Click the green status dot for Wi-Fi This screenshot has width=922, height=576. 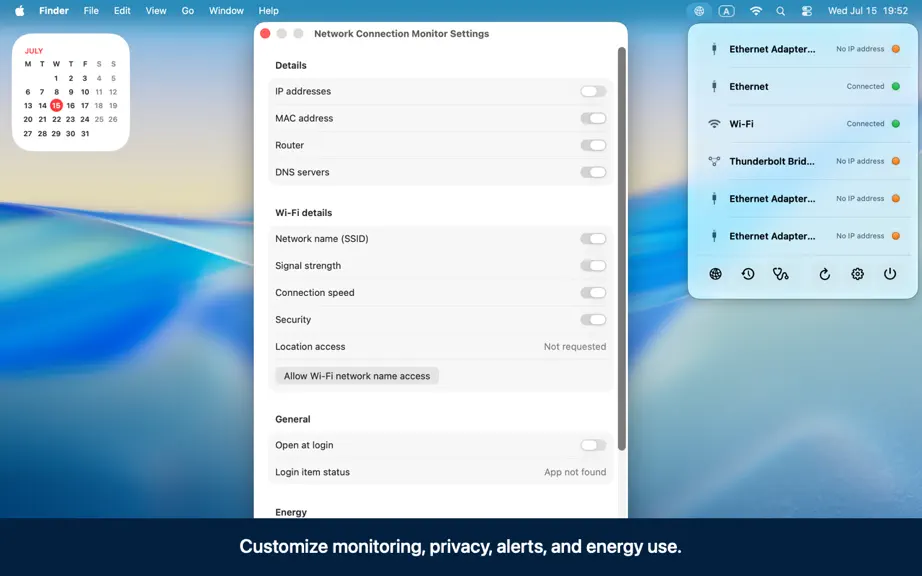point(896,124)
